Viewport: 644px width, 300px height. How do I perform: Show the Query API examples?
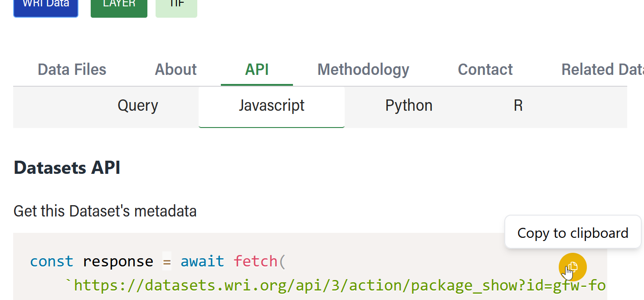[x=138, y=106]
